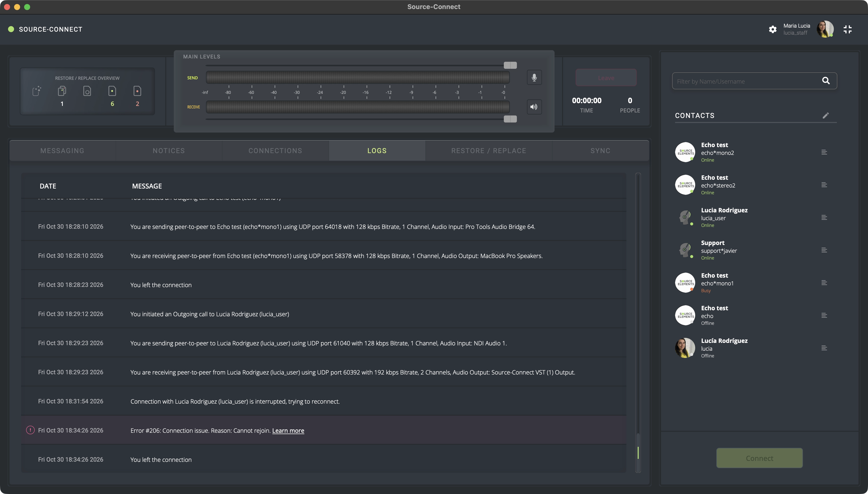The width and height of the screenshot is (868, 494).
Task: Select the echo*mono2 contact avatar
Action: point(685,152)
